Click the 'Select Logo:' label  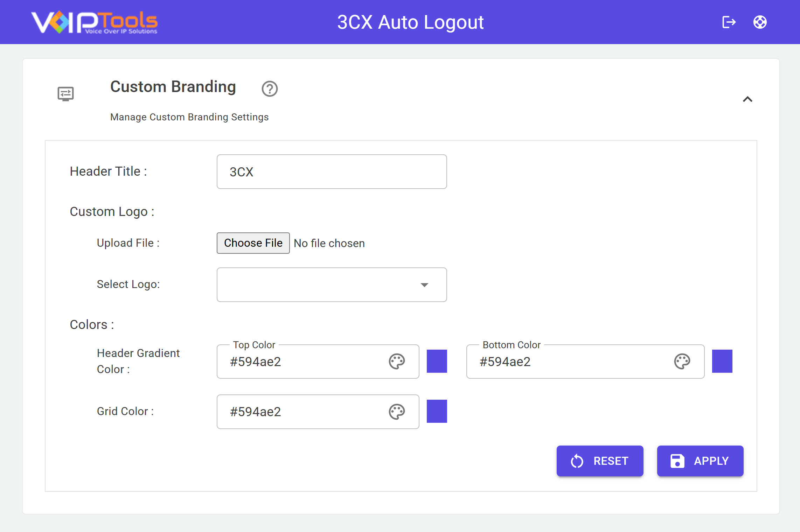pos(128,284)
